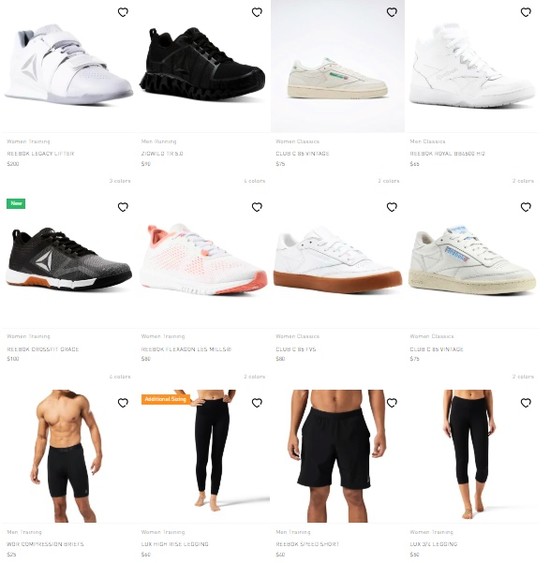
Task: Favorite the Reebok Legacy Lifter heart icon
Action: tap(123, 12)
